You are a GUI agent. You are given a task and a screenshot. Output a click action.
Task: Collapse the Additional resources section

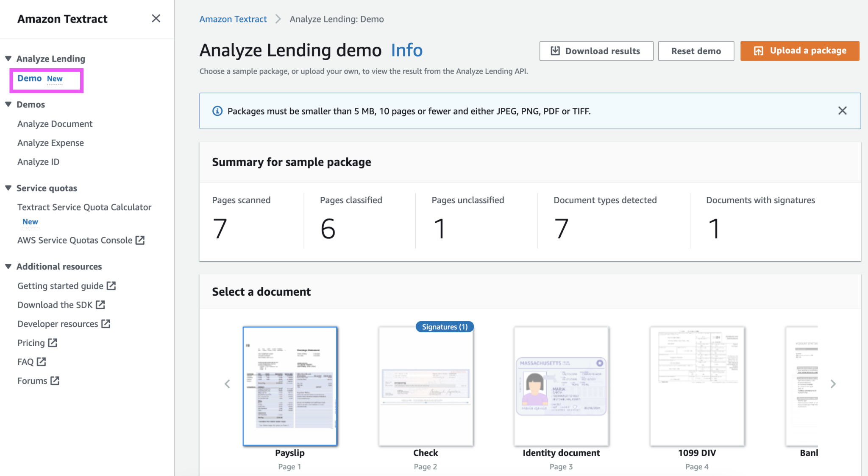(x=8, y=266)
